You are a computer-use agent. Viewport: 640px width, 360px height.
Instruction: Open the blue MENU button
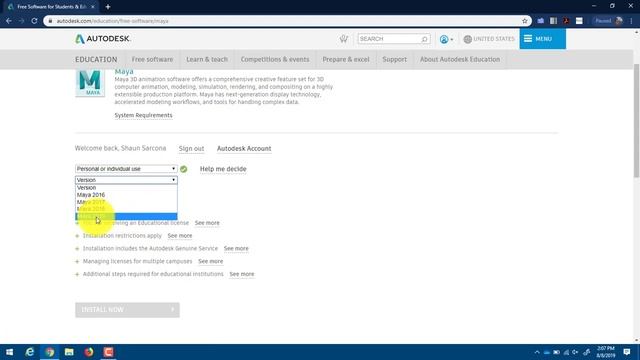coord(542,39)
